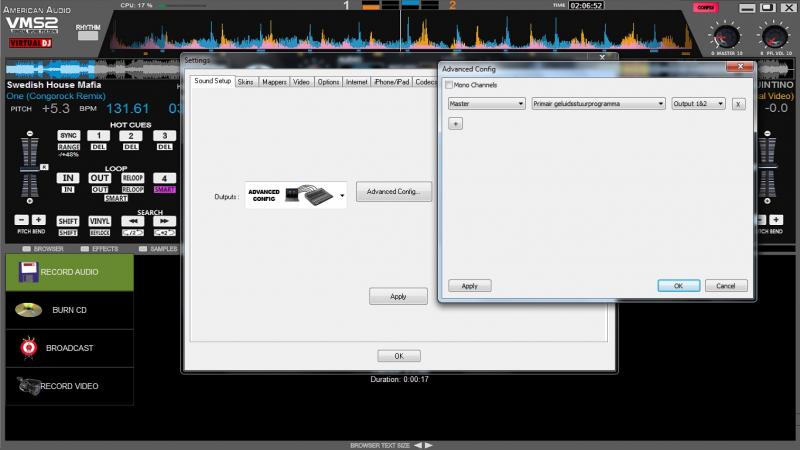Viewport: 800px width, 450px height.
Task: Click the Record Audio floppy disk icon
Action: pos(28,271)
